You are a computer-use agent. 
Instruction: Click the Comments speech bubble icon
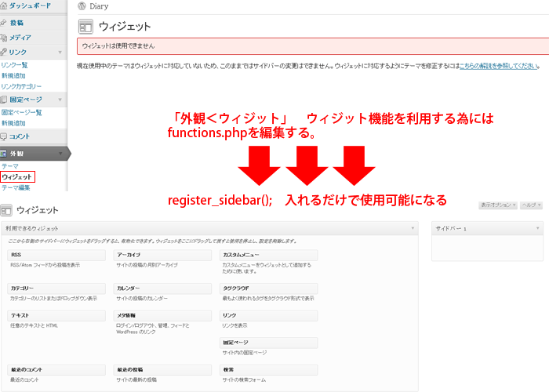coord(5,136)
